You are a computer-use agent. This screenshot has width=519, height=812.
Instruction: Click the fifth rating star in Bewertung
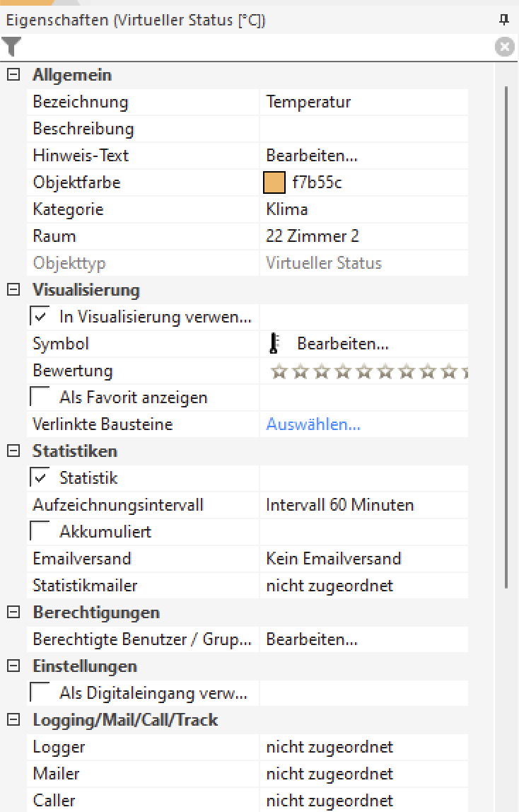pos(364,371)
